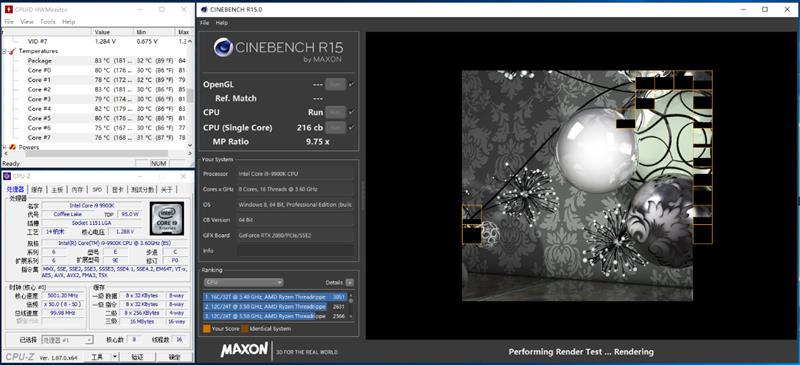This screenshot has height=365, width=800.
Task: Click the HWMonitor horizontal scrollbar thumb
Action: (x=96, y=153)
